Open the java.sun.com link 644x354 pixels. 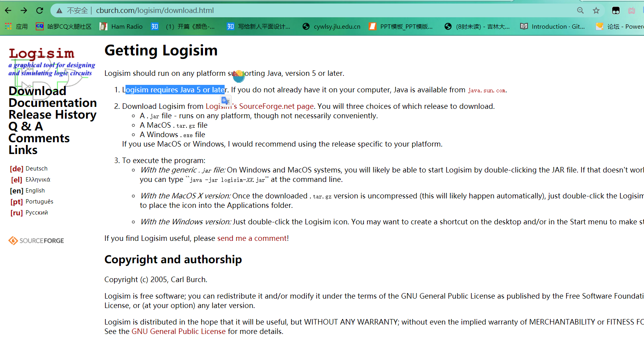pos(487,90)
